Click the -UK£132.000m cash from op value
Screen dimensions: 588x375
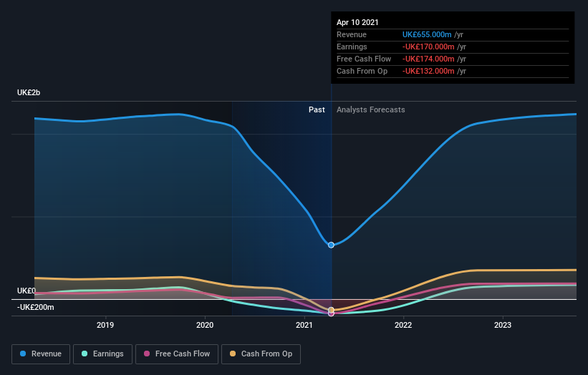click(428, 71)
